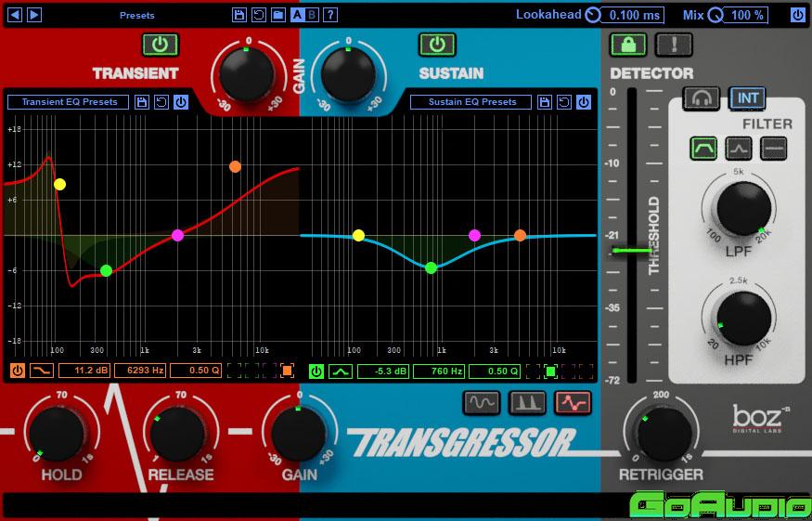This screenshot has width=812, height=521.
Task: Toggle the Sustain section power button
Action: point(437,45)
